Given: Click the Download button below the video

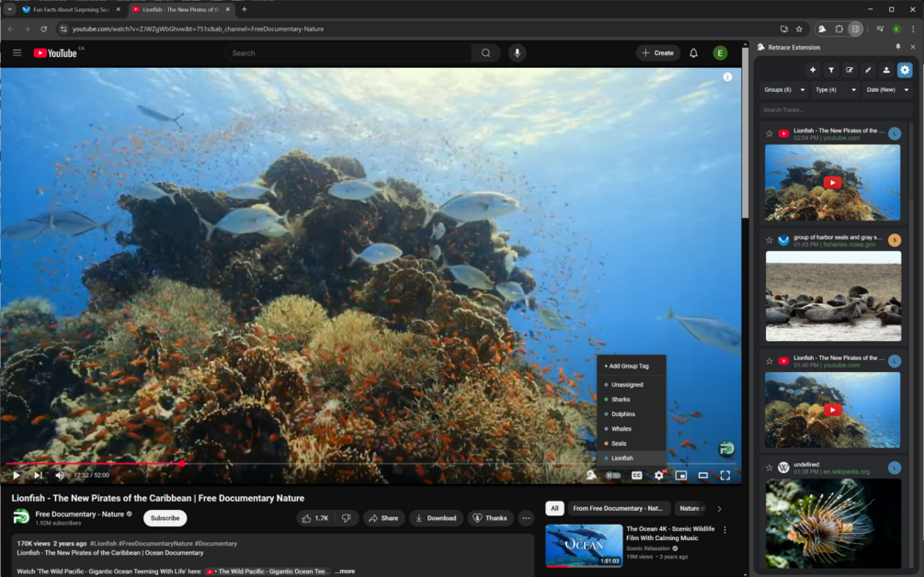Looking at the screenshot, I should tap(436, 518).
